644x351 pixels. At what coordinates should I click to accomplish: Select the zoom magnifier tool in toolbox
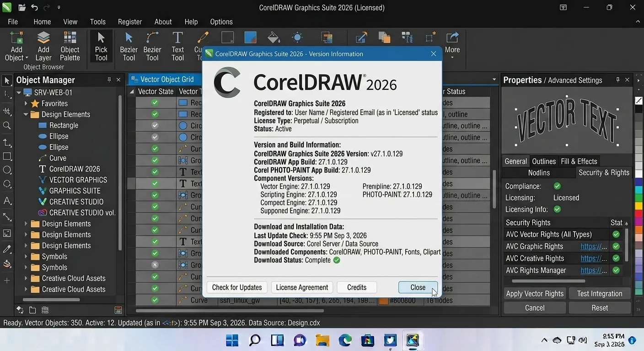(x=7, y=125)
